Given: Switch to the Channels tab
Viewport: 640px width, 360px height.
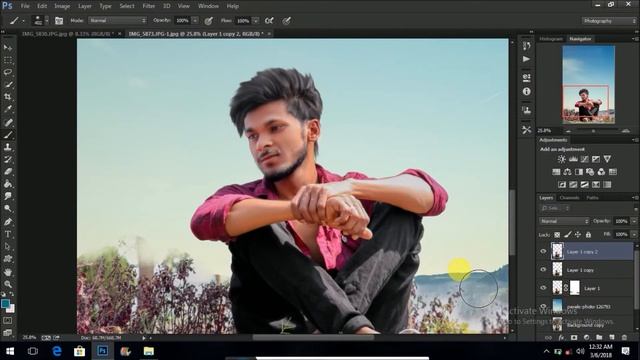Looking at the screenshot, I should (x=569, y=198).
